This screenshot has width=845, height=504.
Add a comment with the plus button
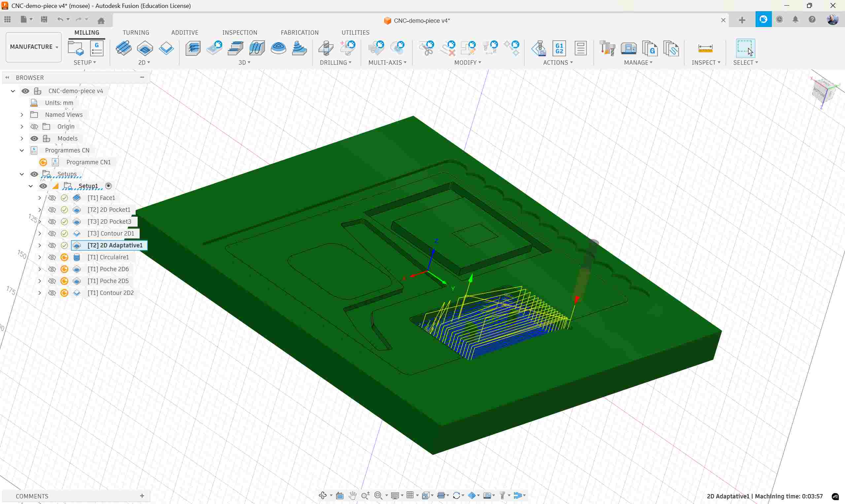point(142,496)
